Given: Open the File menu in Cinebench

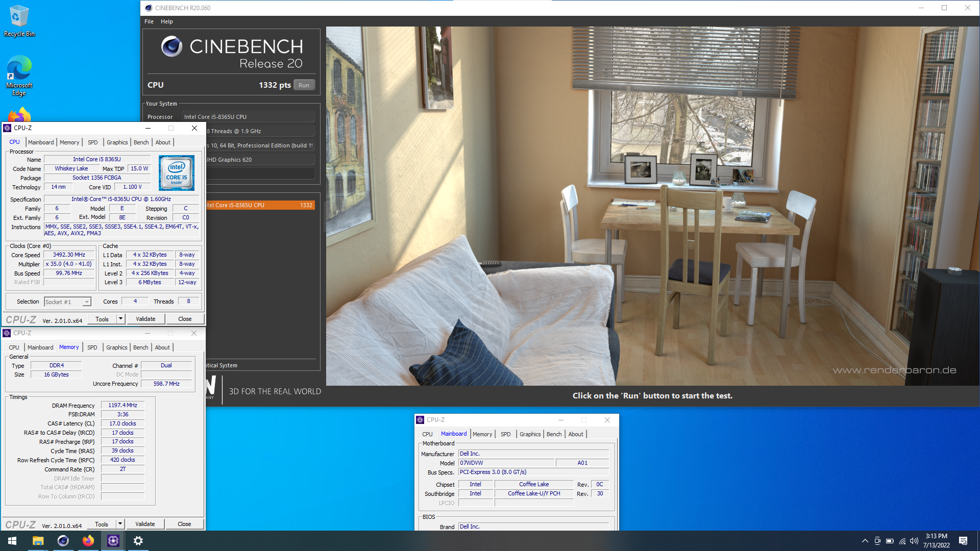Looking at the screenshot, I should [x=149, y=21].
